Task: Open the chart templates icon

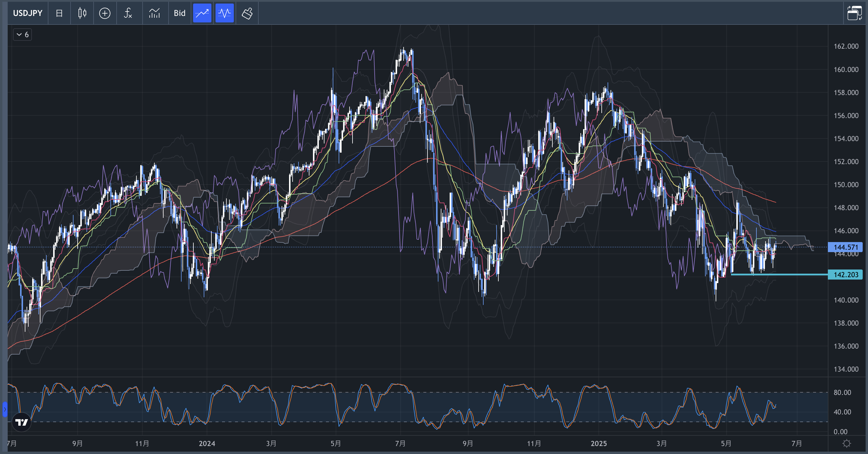Action: [x=154, y=13]
